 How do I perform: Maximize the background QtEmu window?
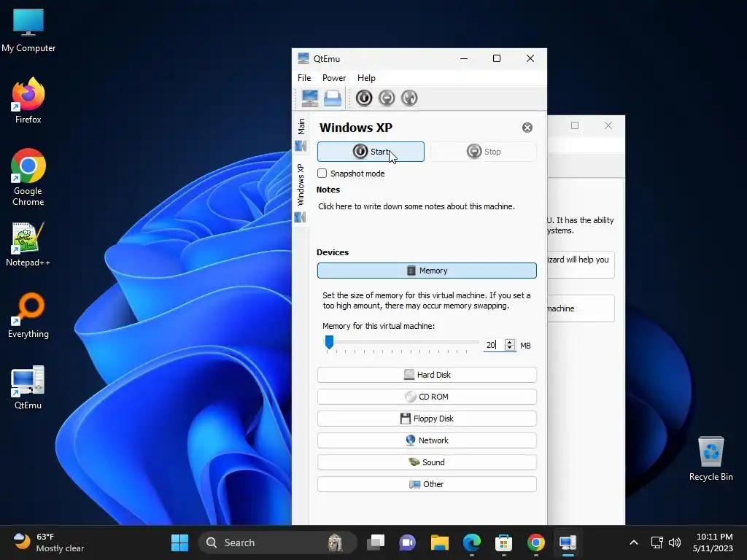pyautogui.click(x=575, y=125)
